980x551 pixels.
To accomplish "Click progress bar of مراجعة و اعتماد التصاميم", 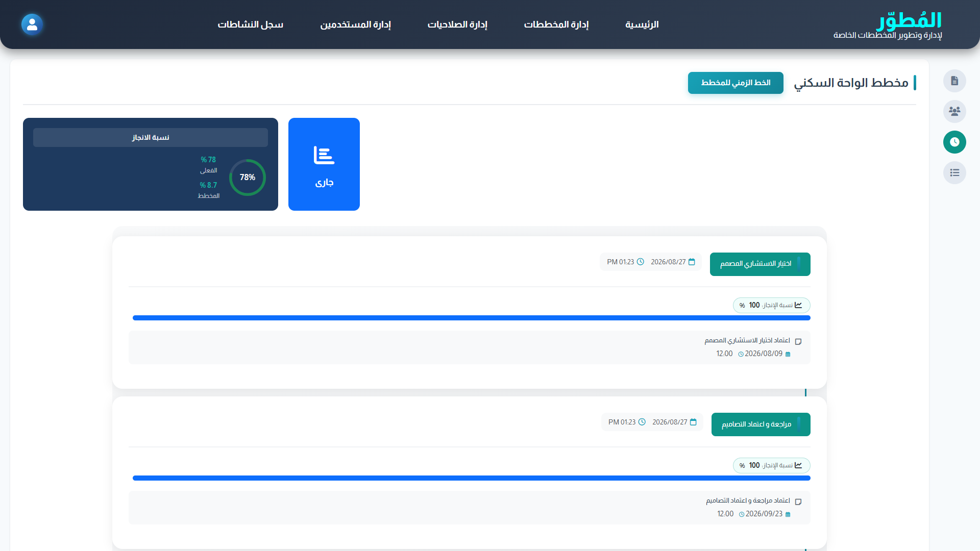I will coord(472,478).
